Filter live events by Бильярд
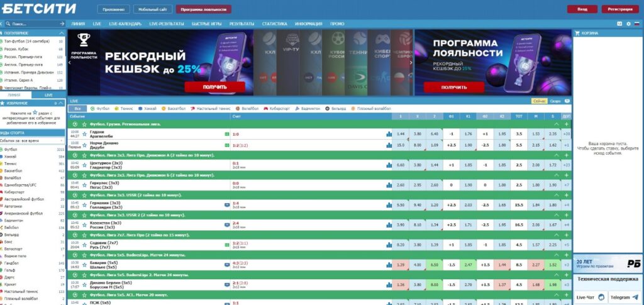This screenshot has height=305, width=644. pyautogui.click(x=336, y=109)
